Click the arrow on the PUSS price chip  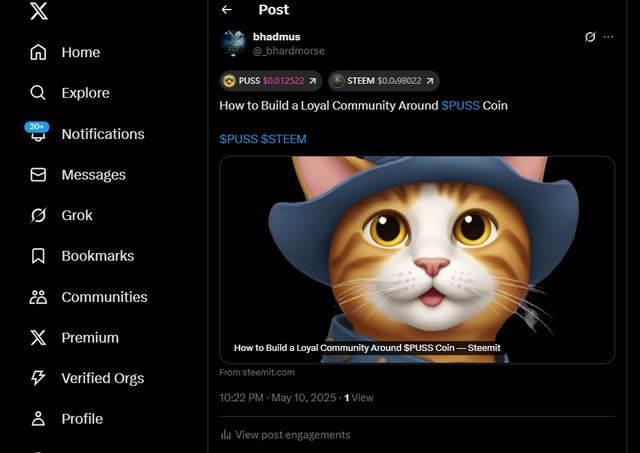click(313, 81)
